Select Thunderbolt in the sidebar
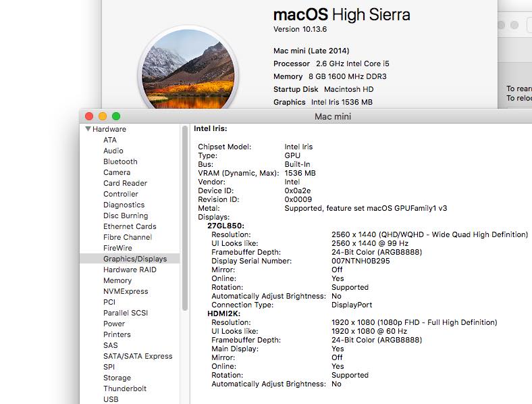Screen dimensions: 532x404 pos(125,388)
